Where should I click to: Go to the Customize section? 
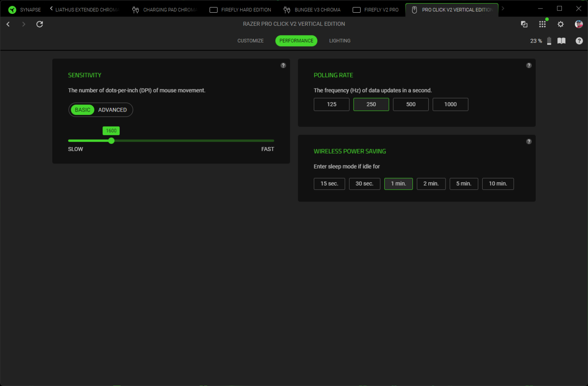(250, 41)
